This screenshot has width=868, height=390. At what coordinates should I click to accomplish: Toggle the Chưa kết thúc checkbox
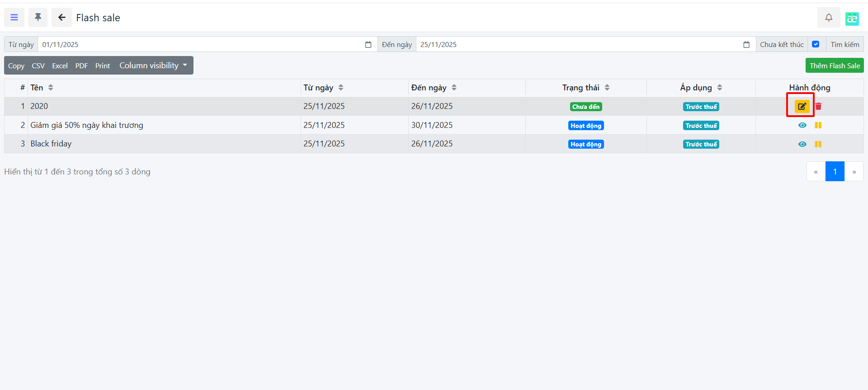pyautogui.click(x=816, y=44)
